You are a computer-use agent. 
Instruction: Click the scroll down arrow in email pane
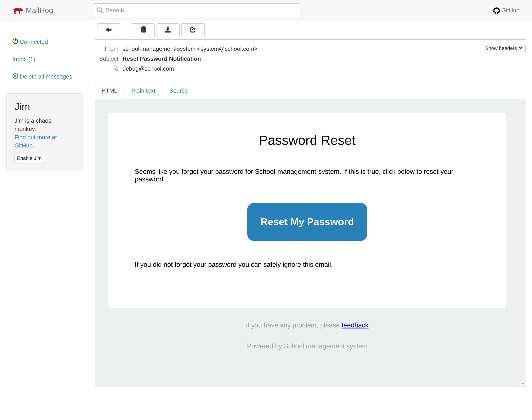coord(522,384)
